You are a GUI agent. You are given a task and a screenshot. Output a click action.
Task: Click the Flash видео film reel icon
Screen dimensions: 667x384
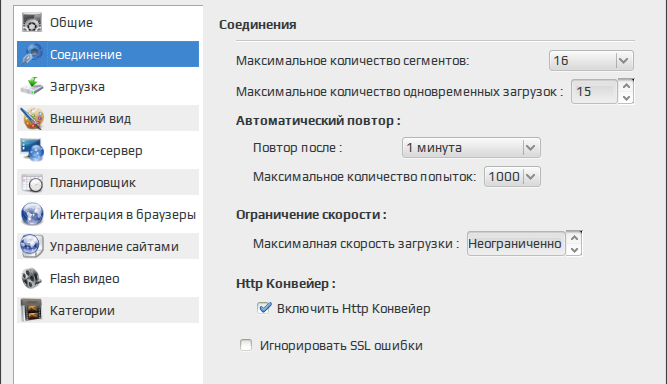tap(32, 278)
